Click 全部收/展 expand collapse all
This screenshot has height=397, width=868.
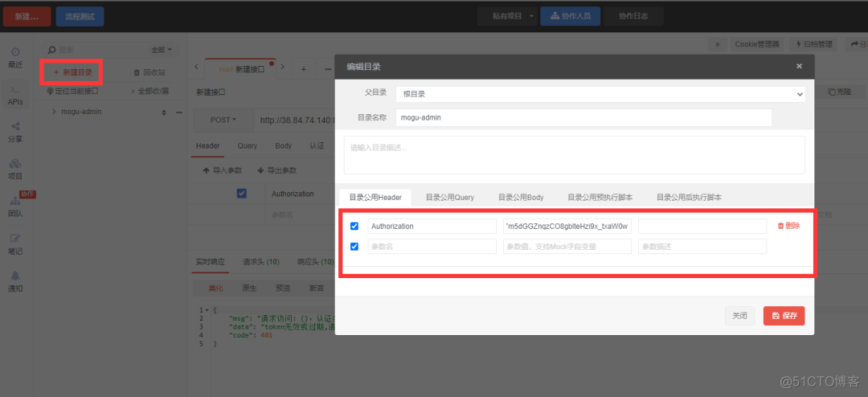click(149, 92)
